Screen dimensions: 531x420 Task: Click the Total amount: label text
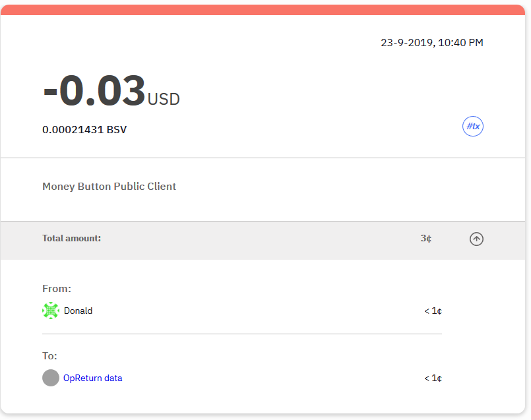[x=71, y=238]
